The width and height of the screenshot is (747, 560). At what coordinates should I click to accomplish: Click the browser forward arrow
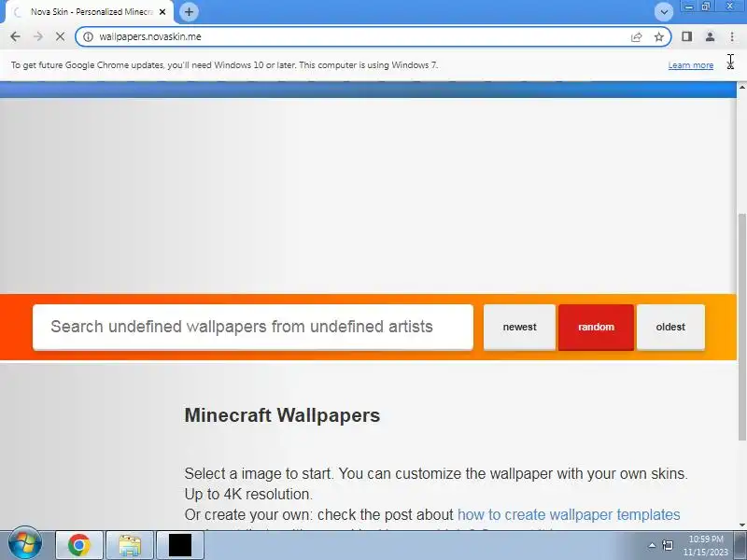coord(37,36)
